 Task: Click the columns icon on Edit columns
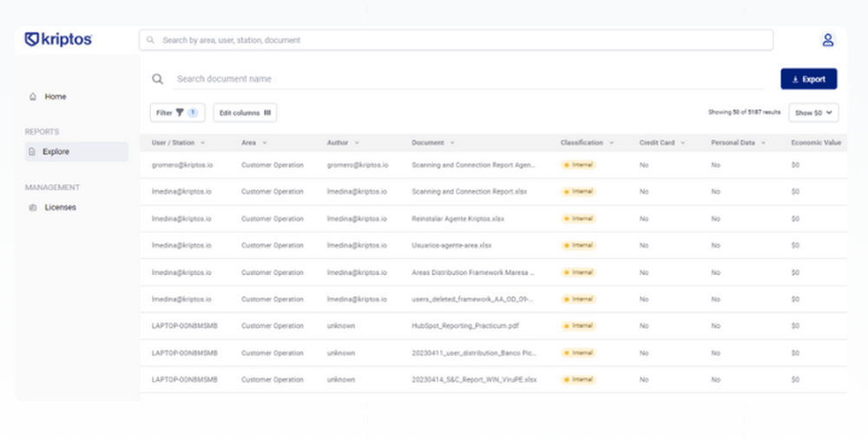click(267, 112)
